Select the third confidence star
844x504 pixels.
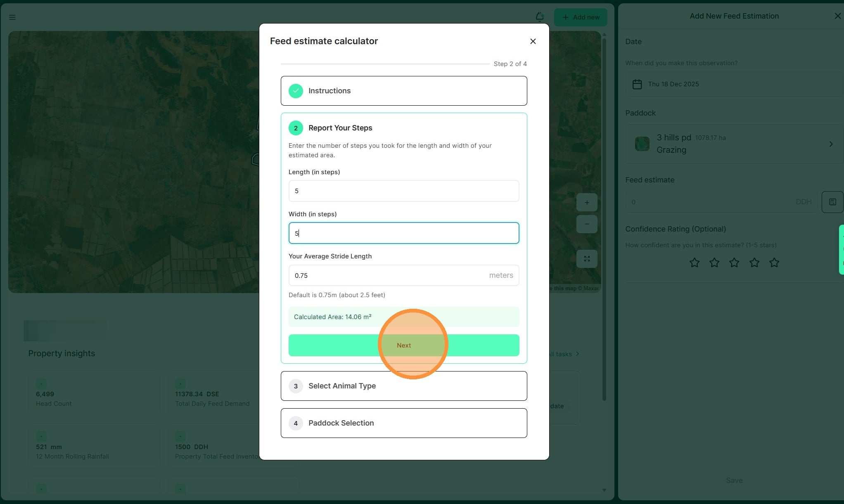point(734,263)
